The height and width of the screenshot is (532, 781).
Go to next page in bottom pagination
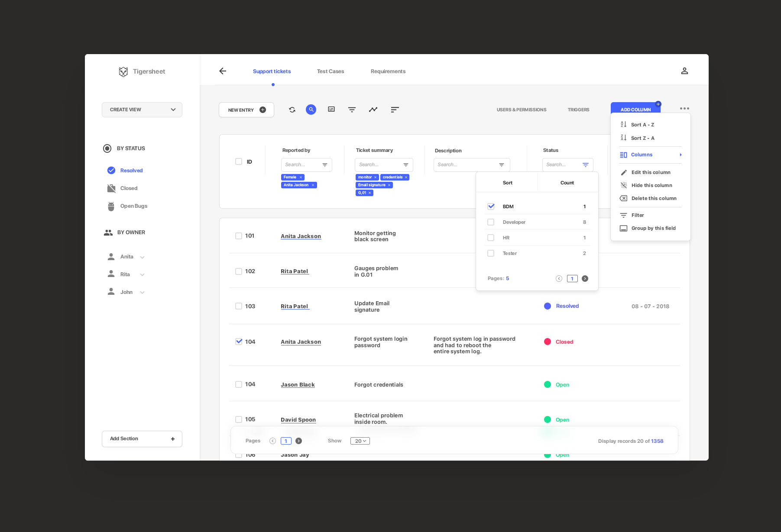coord(298,441)
